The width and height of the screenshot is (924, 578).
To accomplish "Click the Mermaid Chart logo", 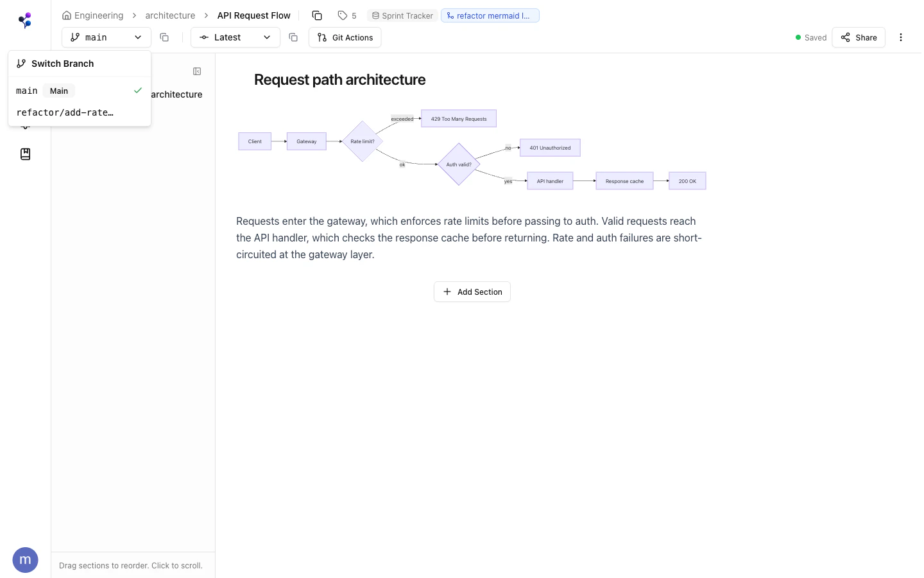I will (x=25, y=20).
